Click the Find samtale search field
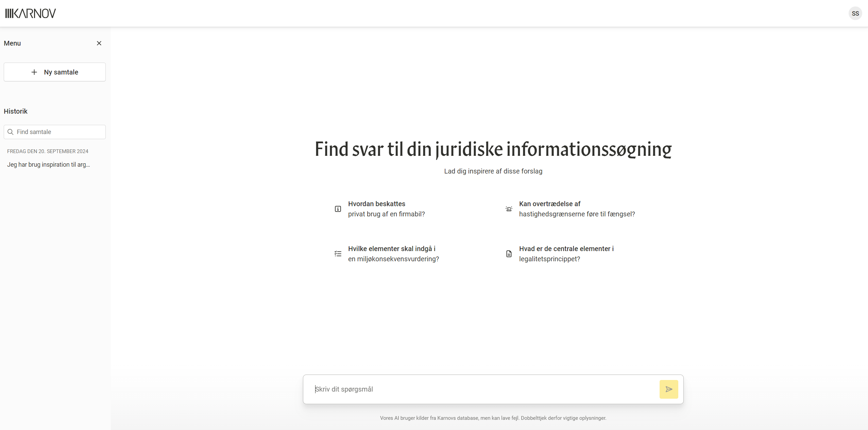The image size is (868, 430). 55,132
